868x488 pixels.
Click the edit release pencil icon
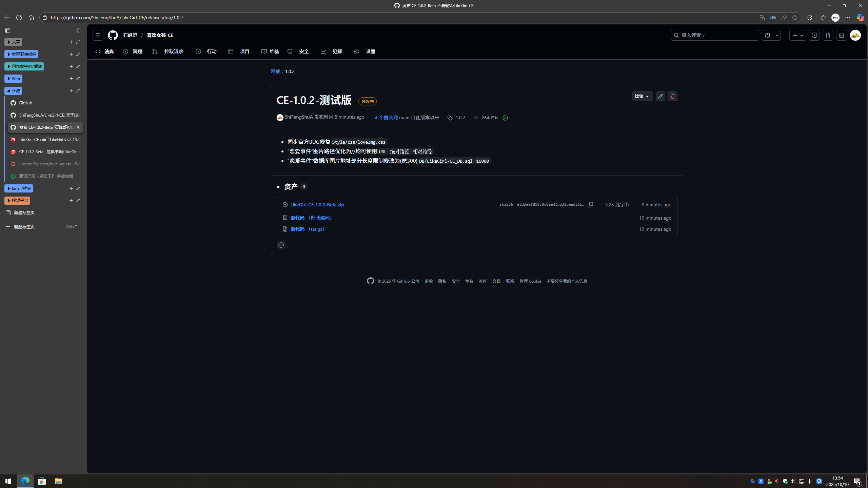click(x=660, y=96)
